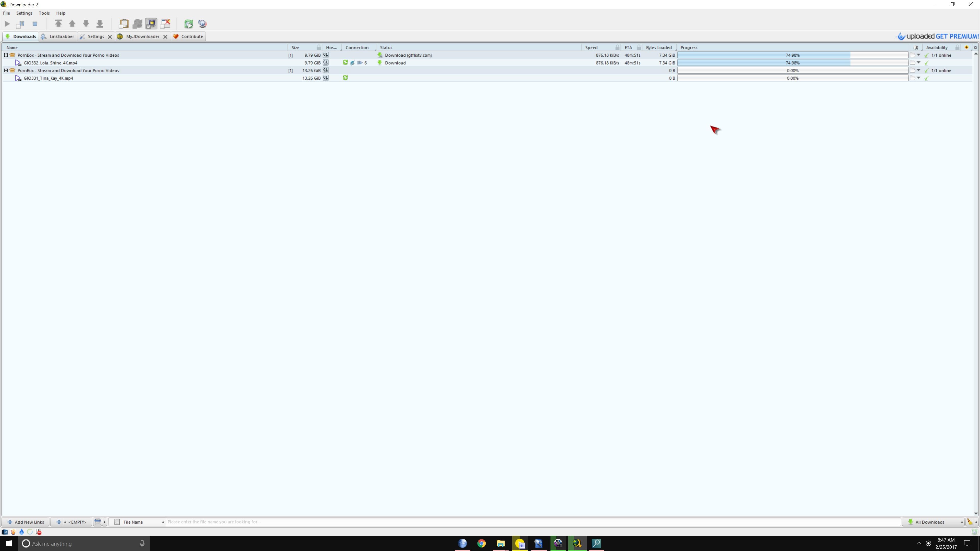The image size is (980, 551).
Task: Toggle silent mode monitor-lock button
Action: click(x=151, y=23)
